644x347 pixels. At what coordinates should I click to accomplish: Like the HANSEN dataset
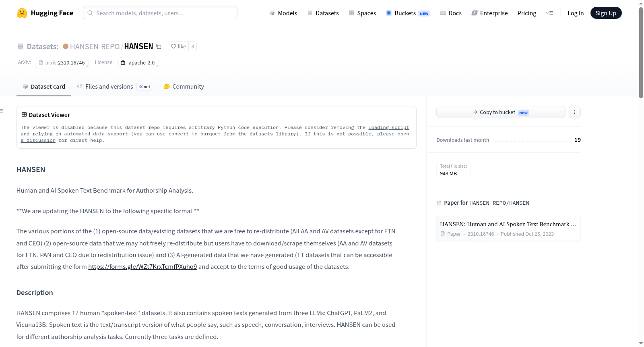pyautogui.click(x=178, y=46)
